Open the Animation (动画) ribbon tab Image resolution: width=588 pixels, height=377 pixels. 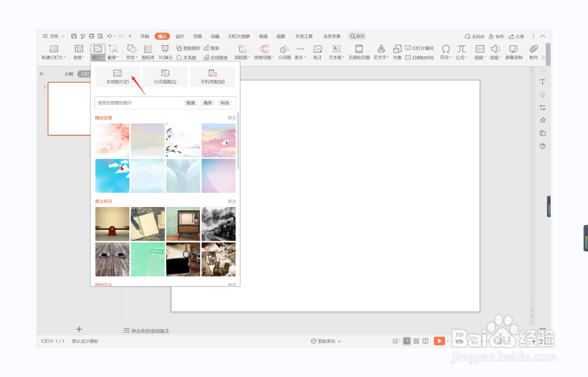[215, 36]
